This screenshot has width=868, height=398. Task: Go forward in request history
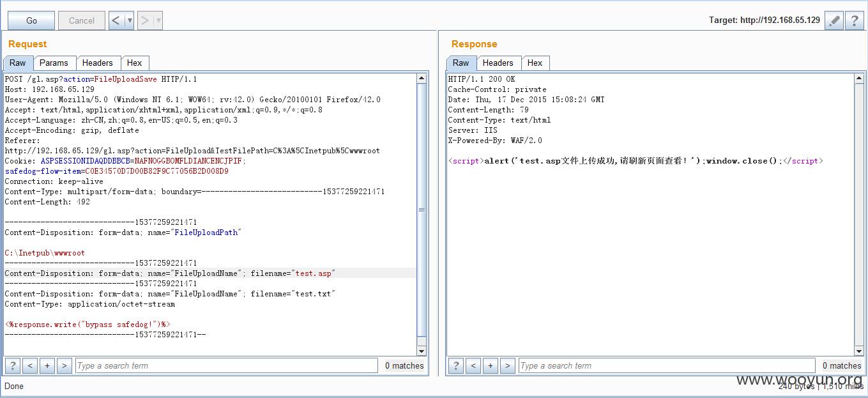click(145, 20)
